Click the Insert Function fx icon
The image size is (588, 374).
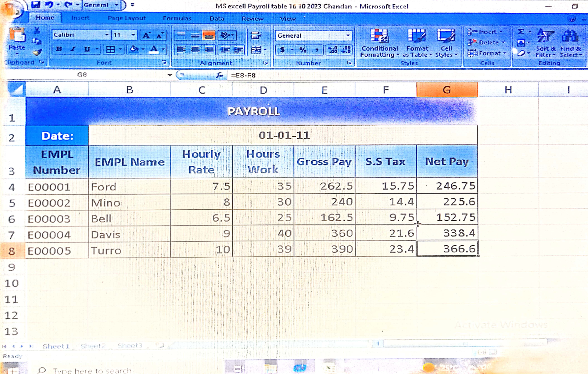(219, 75)
